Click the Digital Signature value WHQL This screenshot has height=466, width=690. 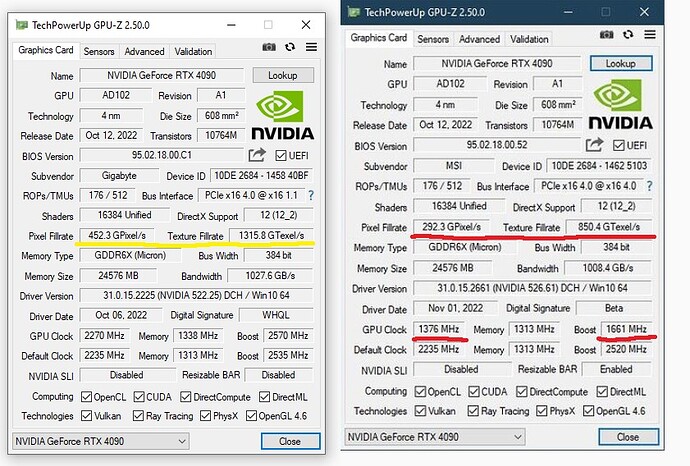click(276, 315)
